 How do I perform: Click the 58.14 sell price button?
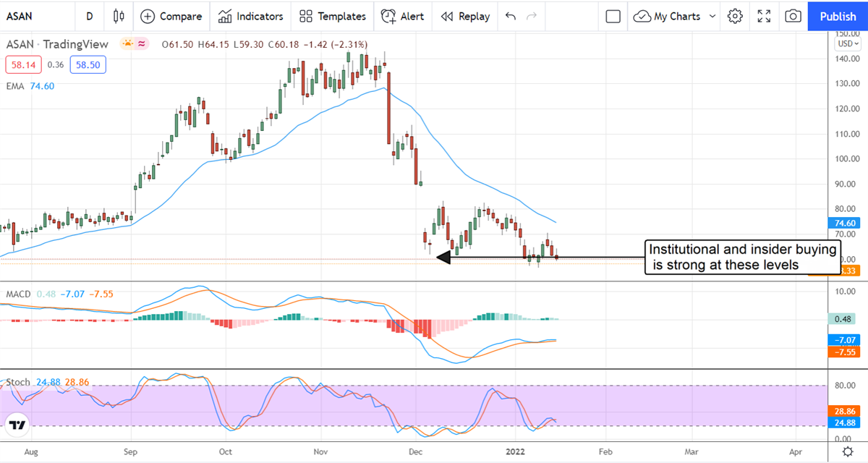pos(23,65)
